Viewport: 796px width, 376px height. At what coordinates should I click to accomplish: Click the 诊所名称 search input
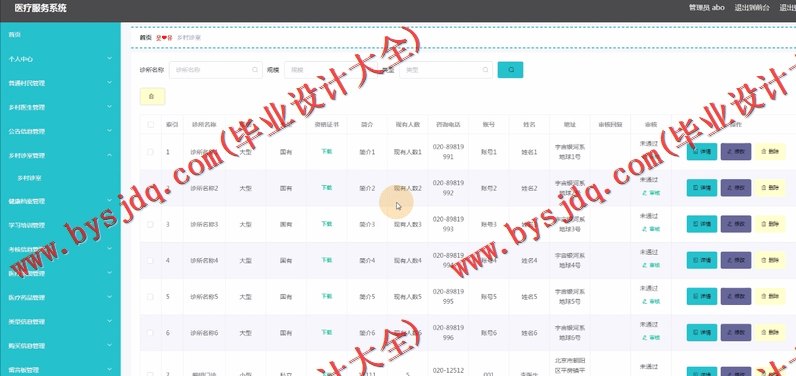216,70
